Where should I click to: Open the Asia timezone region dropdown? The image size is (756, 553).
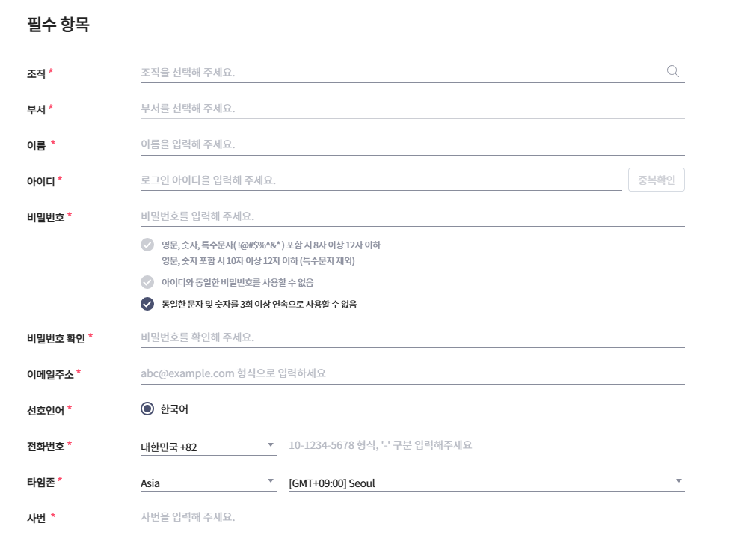[209, 483]
